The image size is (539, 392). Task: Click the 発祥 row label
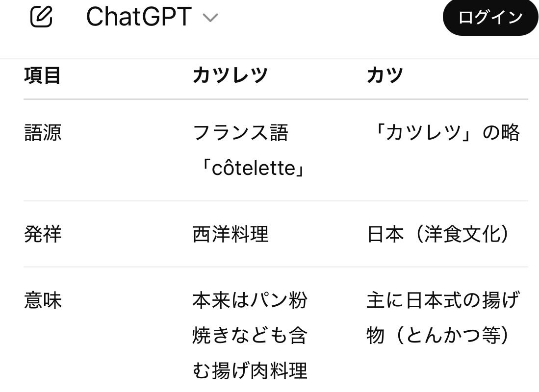(43, 234)
